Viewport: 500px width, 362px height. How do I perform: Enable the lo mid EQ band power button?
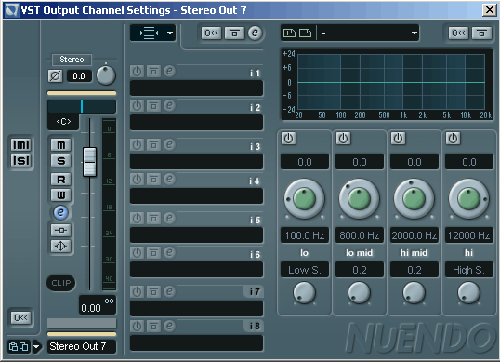coord(343,138)
